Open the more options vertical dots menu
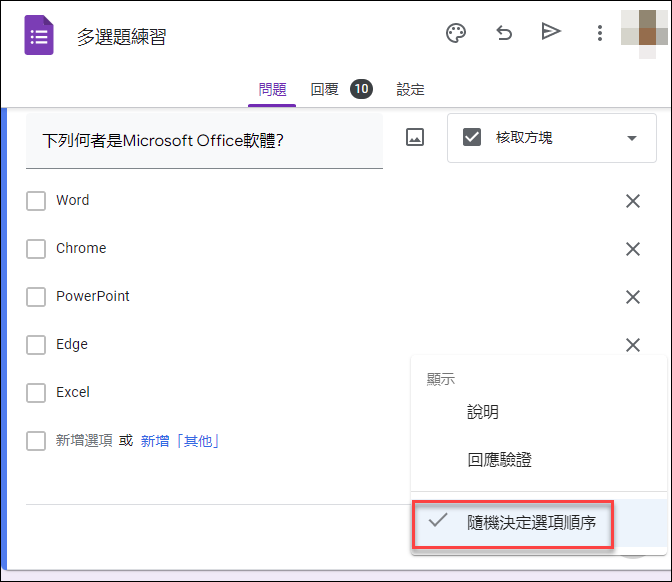 [x=600, y=33]
